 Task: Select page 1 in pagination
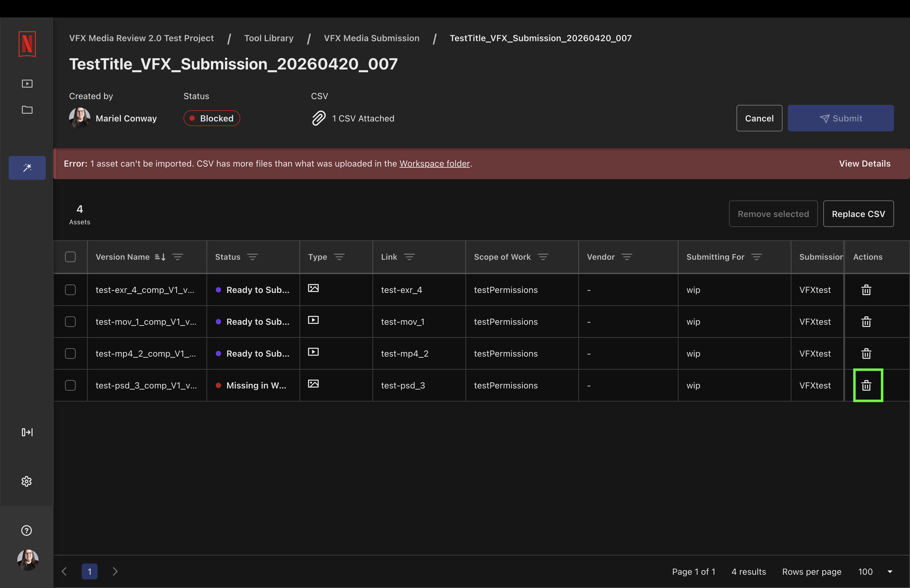coord(89,572)
